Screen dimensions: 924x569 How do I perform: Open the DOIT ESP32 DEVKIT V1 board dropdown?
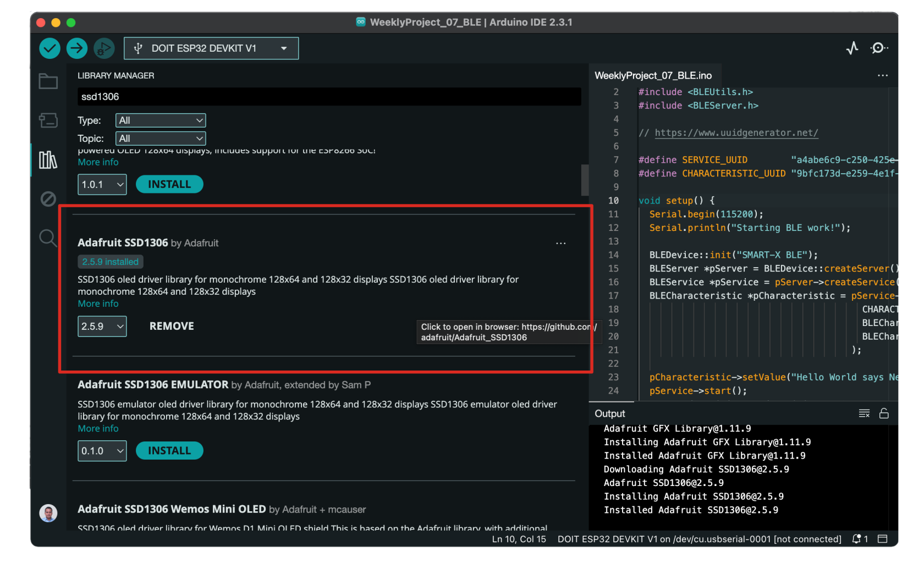[211, 48]
